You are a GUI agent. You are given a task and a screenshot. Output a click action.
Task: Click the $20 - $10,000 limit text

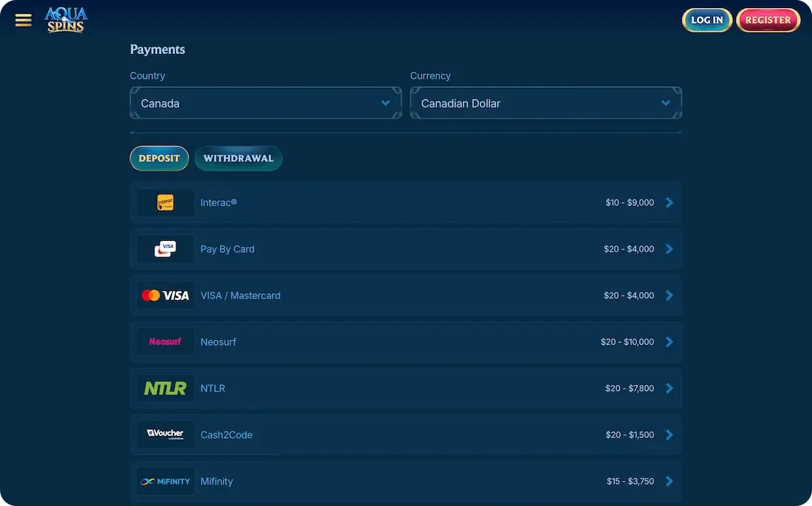click(627, 342)
